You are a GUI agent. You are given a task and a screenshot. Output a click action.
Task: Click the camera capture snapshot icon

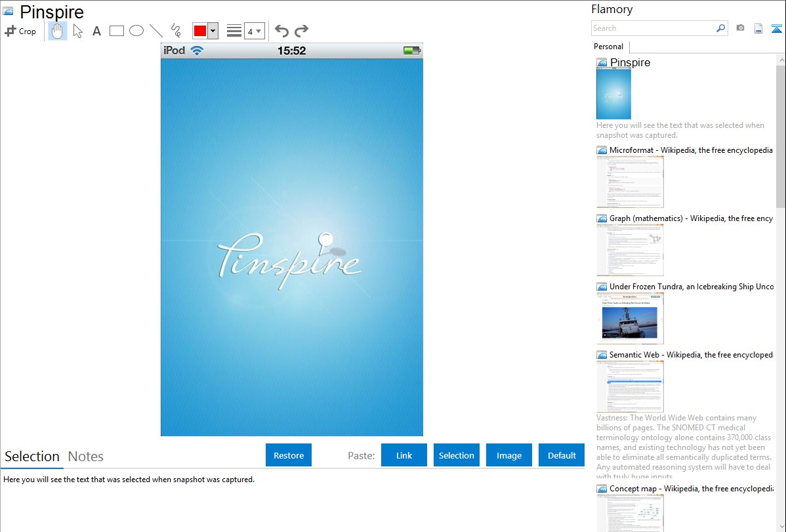(x=740, y=28)
